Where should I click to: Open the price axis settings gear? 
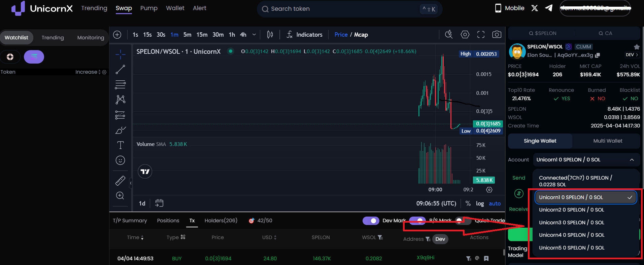[x=489, y=190]
